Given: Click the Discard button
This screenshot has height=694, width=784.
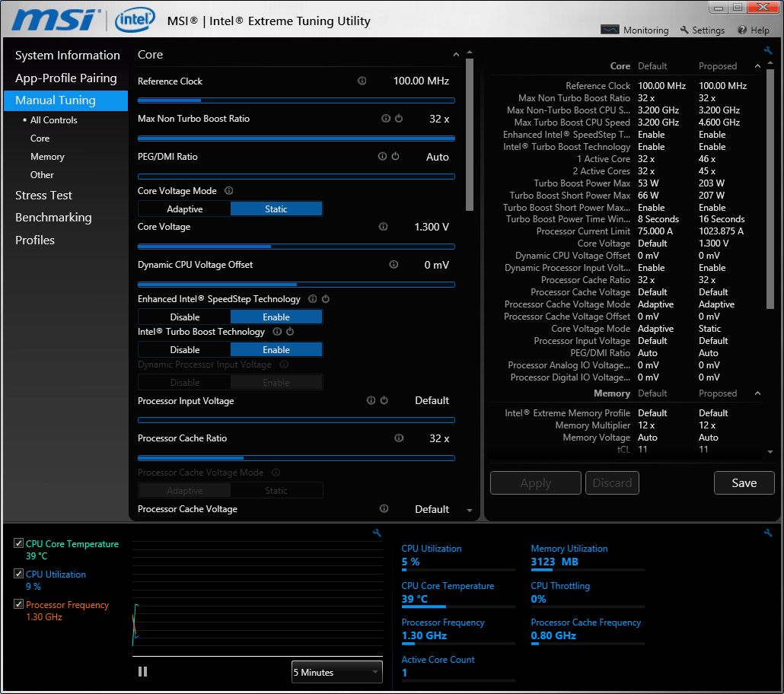Looking at the screenshot, I should pyautogui.click(x=612, y=482).
